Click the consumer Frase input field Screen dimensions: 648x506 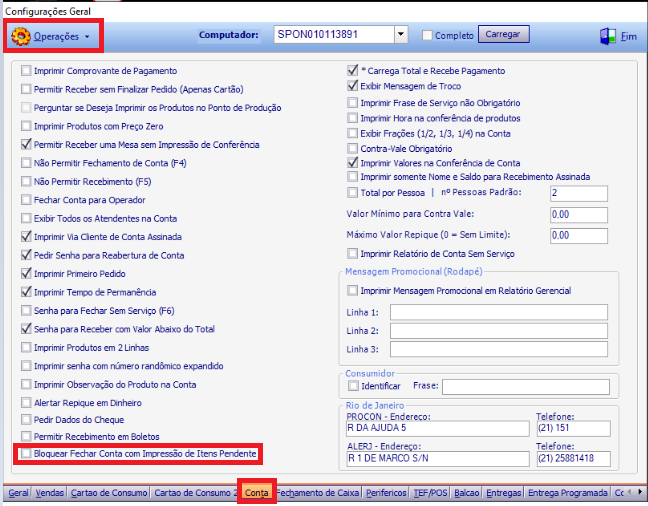pyautogui.click(x=526, y=387)
